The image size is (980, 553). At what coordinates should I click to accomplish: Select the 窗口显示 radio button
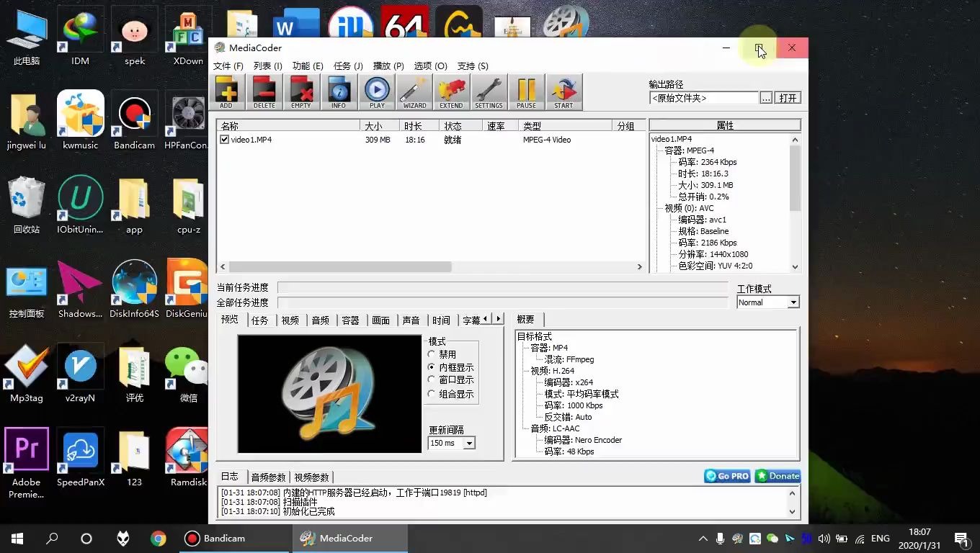[432, 380]
